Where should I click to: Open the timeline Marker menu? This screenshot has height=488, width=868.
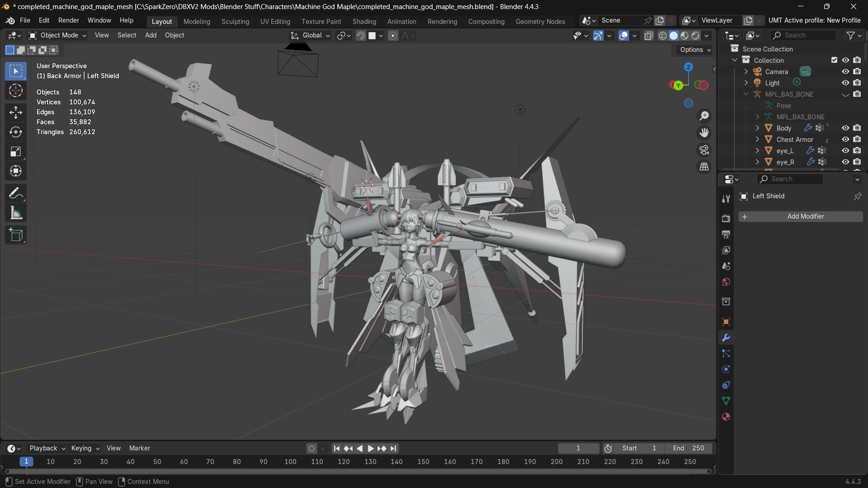(139, 448)
